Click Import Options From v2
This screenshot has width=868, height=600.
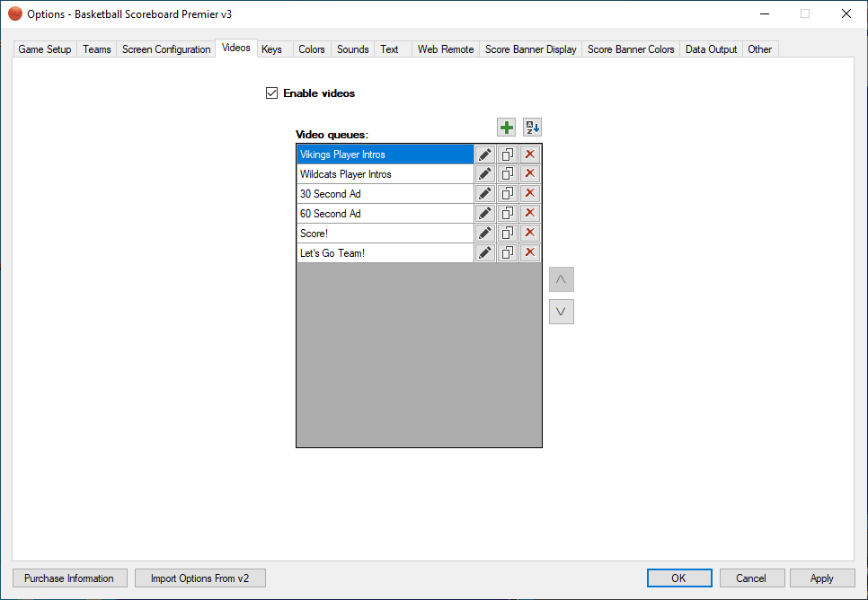(199, 578)
